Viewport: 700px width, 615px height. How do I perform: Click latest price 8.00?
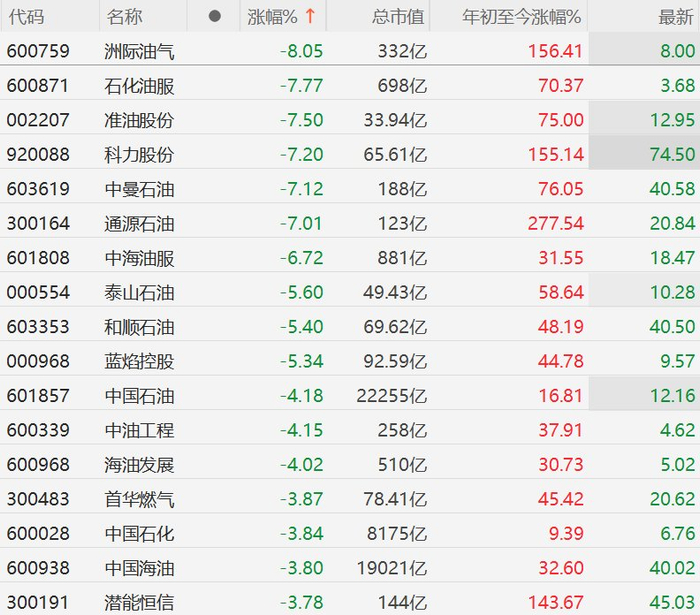point(678,51)
